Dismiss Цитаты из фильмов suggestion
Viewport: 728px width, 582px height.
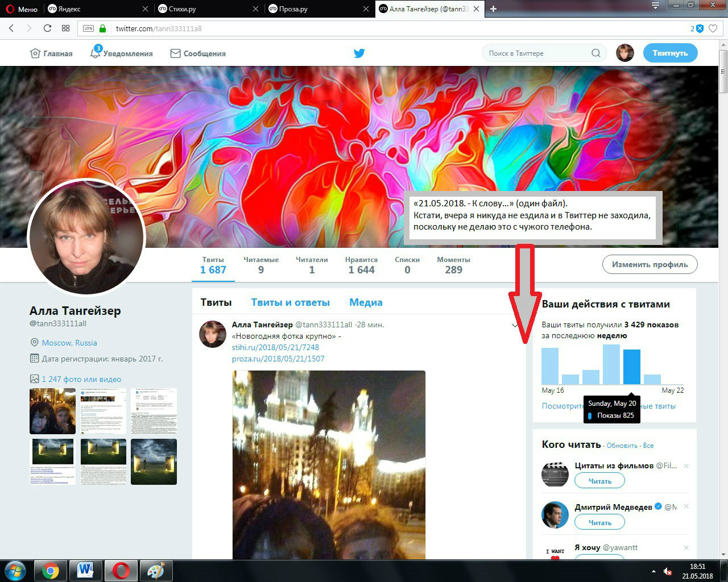[x=686, y=466]
